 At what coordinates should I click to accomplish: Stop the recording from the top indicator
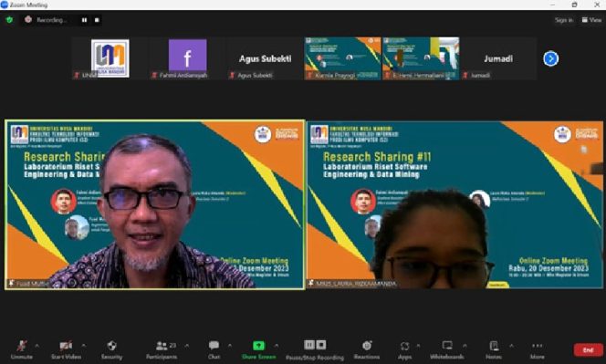coord(97,20)
